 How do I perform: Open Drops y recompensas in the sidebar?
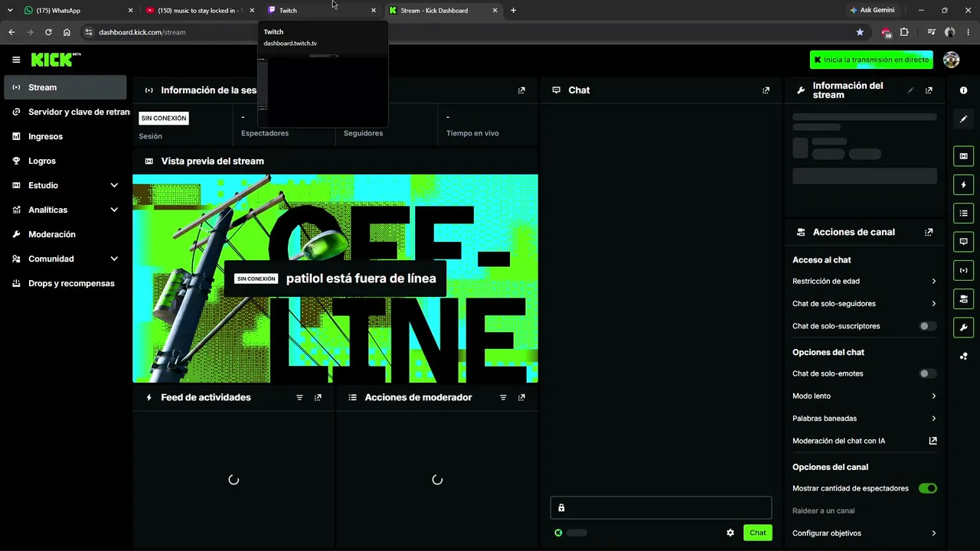point(65,283)
